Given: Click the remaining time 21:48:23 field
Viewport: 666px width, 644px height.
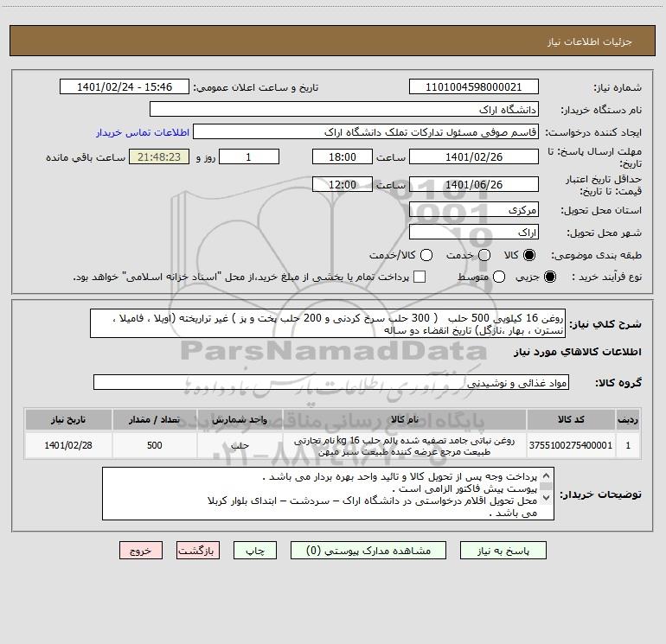Looking at the screenshot, I should click(159, 156).
